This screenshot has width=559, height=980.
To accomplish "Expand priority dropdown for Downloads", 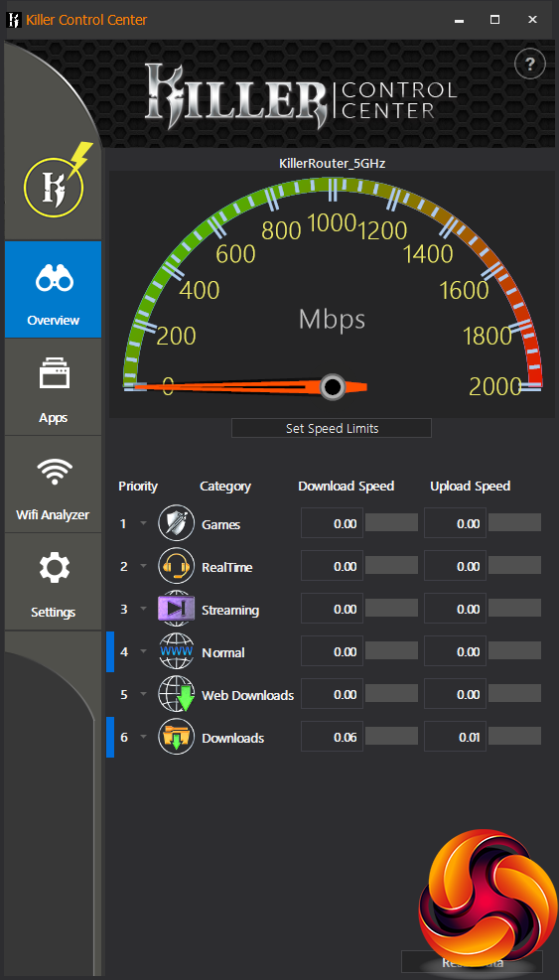I will (143, 738).
